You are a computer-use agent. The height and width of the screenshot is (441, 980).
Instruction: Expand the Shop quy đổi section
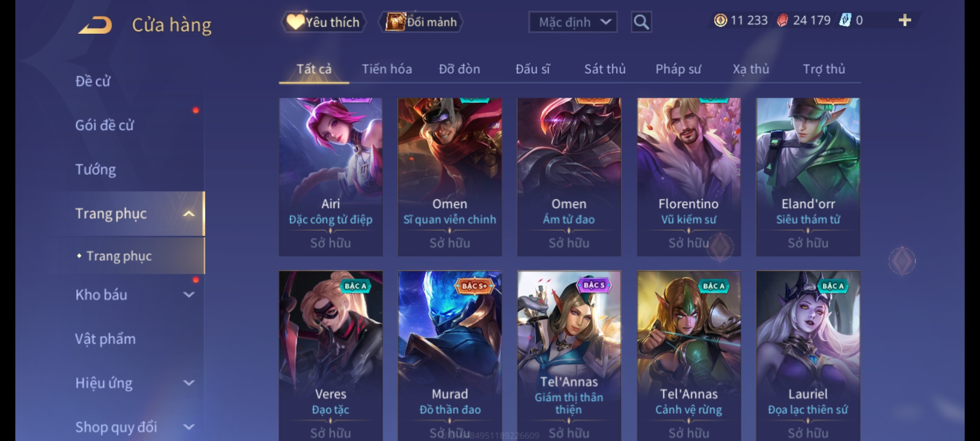click(x=189, y=427)
